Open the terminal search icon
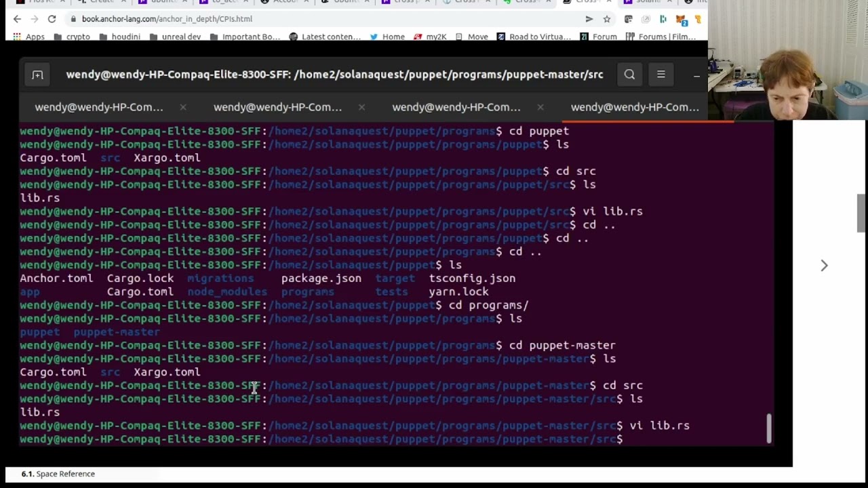Image resolution: width=868 pixels, height=488 pixels. [629, 75]
